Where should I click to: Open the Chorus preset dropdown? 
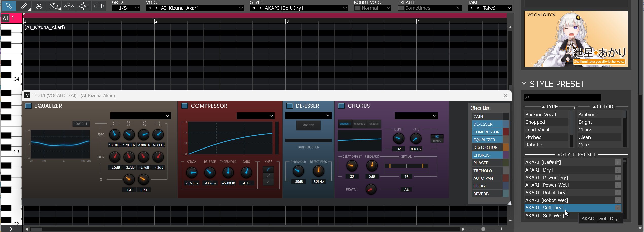point(416,116)
